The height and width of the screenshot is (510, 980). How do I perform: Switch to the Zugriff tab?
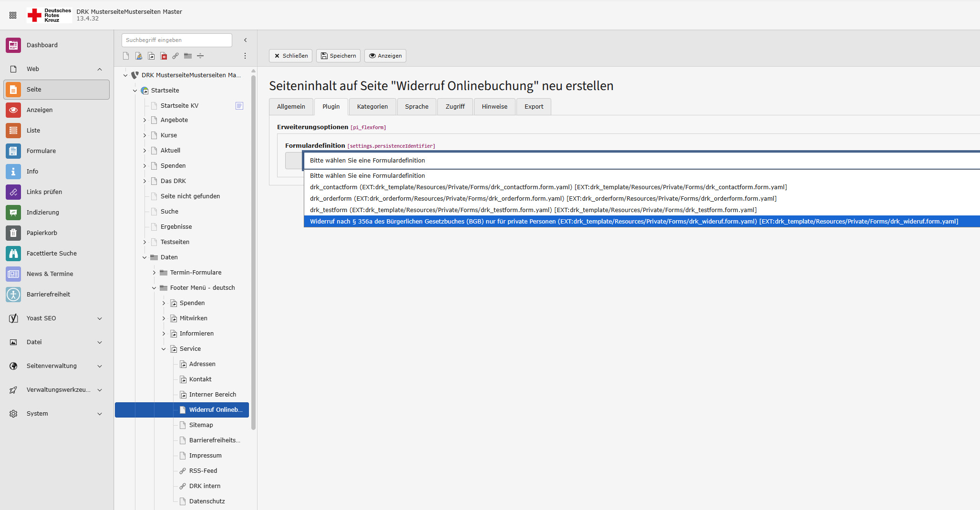coord(455,107)
